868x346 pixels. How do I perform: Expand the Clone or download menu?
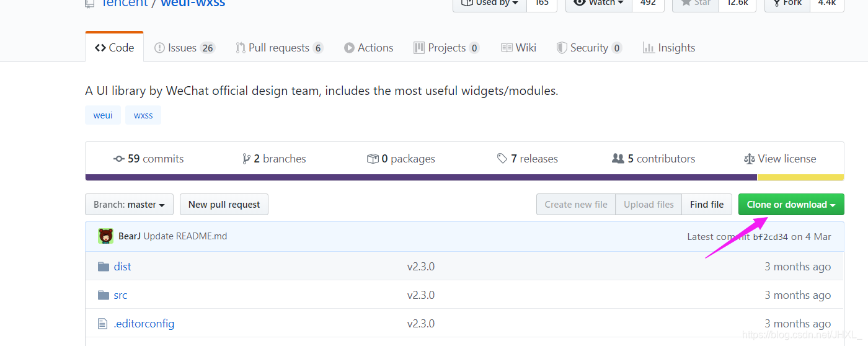click(790, 205)
